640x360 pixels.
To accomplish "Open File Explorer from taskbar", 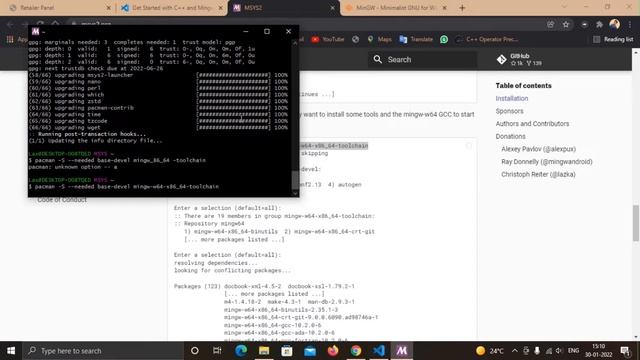I will (264, 351).
